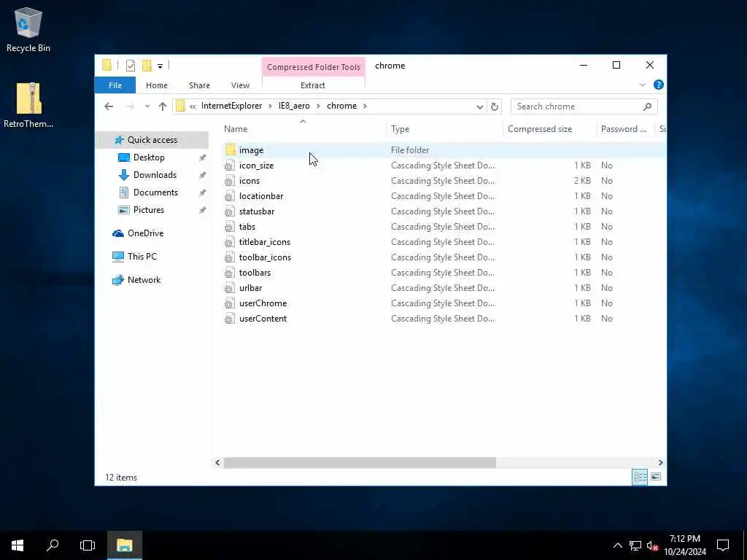The image size is (747, 560).
Task: Click the Properties icon in quick access toolbar
Action: (130, 66)
